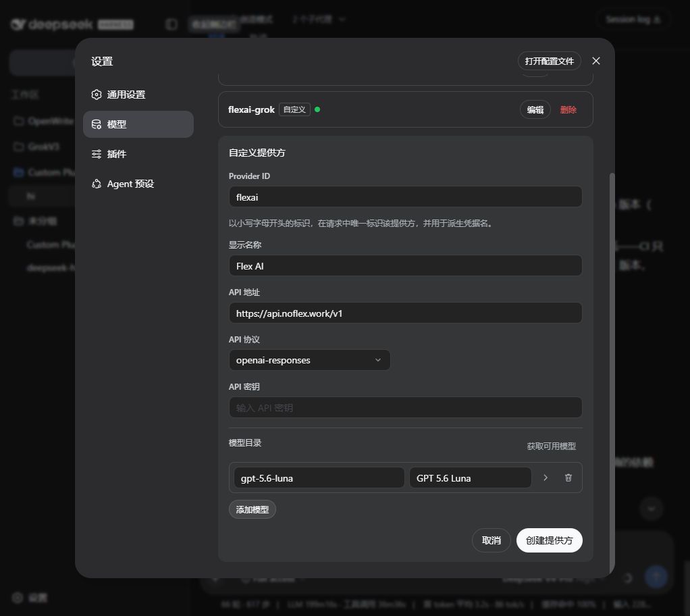Close the settings dialog with X

(596, 61)
